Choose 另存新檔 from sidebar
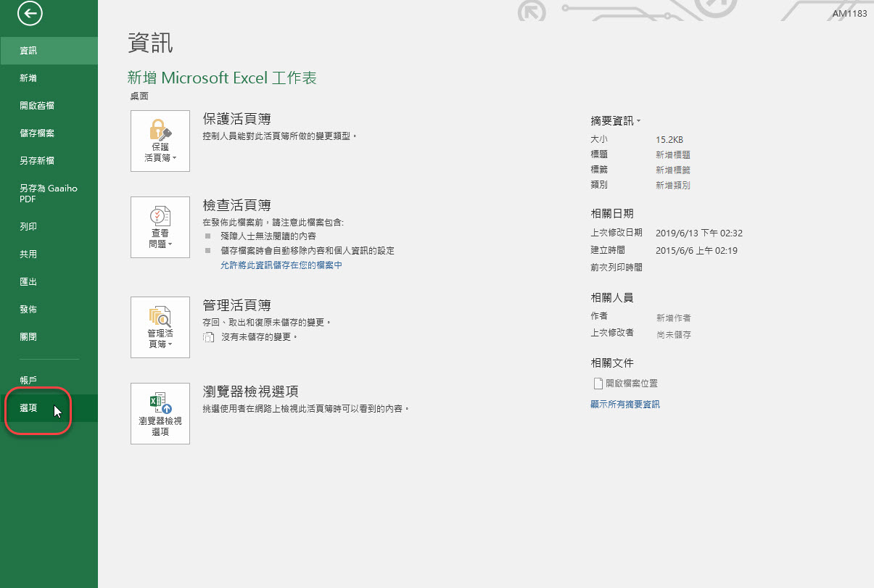This screenshot has width=874, height=588. [49, 161]
